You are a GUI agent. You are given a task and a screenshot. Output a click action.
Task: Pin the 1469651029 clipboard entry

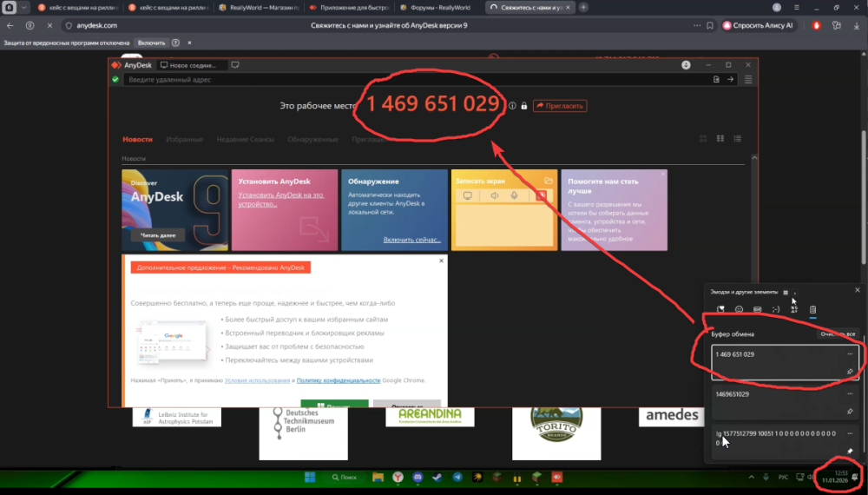tap(850, 412)
